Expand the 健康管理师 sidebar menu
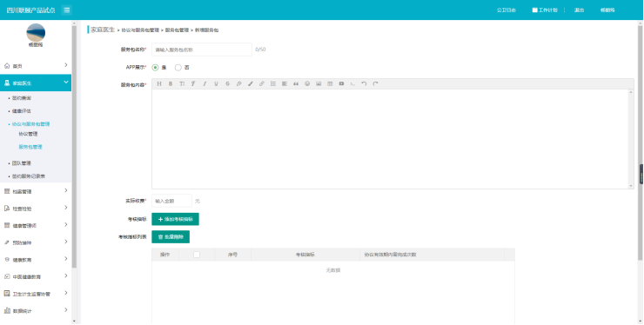 click(36, 225)
